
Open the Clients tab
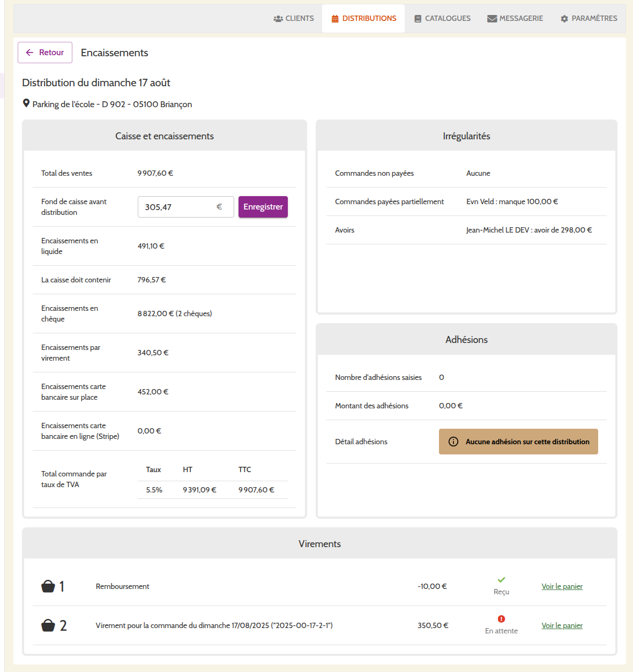click(x=294, y=19)
